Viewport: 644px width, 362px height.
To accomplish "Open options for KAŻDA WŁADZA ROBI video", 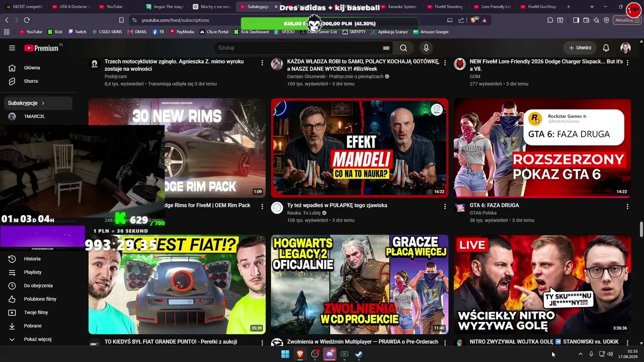I will point(445,63).
